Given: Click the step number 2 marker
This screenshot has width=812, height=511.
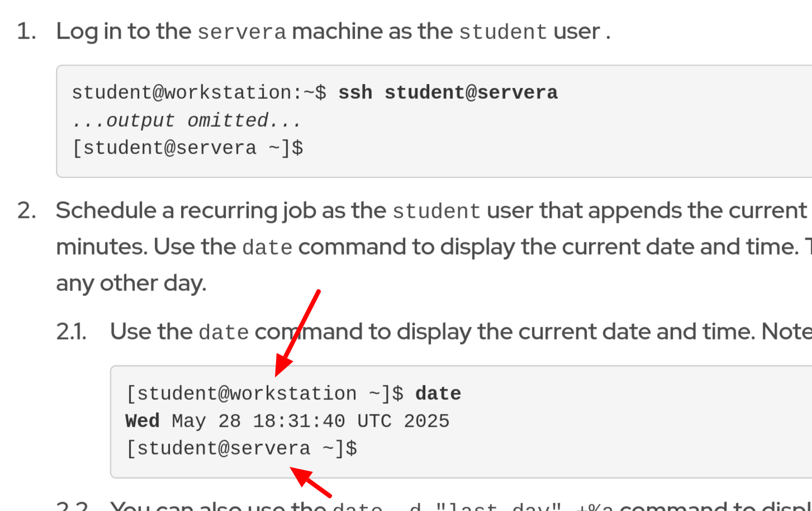Looking at the screenshot, I should tap(26, 211).
